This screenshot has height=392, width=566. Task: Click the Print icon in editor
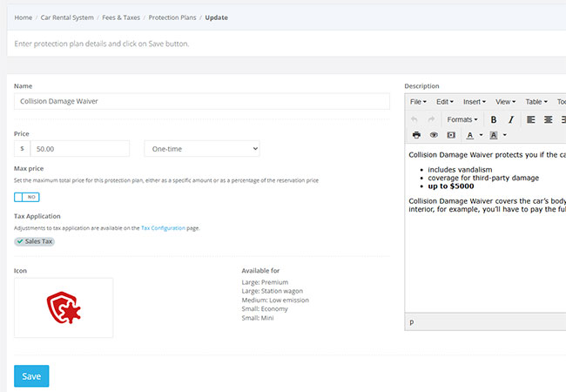pyautogui.click(x=416, y=135)
